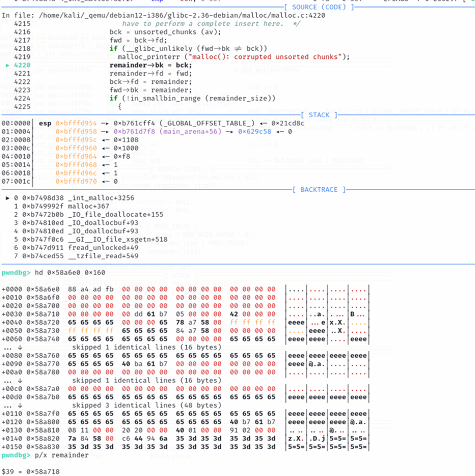Select hexdump row address 0x58a700
This screenshot has height=476, width=475.
[43, 305]
